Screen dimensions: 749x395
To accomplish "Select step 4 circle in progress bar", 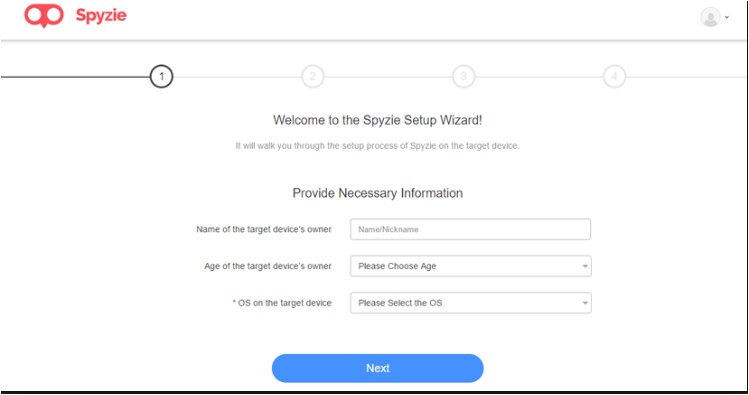I will [x=614, y=76].
